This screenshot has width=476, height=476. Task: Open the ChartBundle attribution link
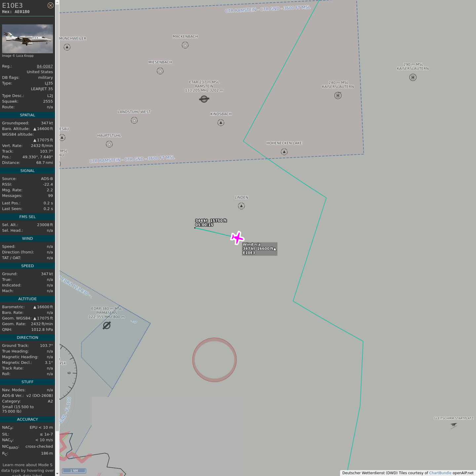[x=440, y=473]
